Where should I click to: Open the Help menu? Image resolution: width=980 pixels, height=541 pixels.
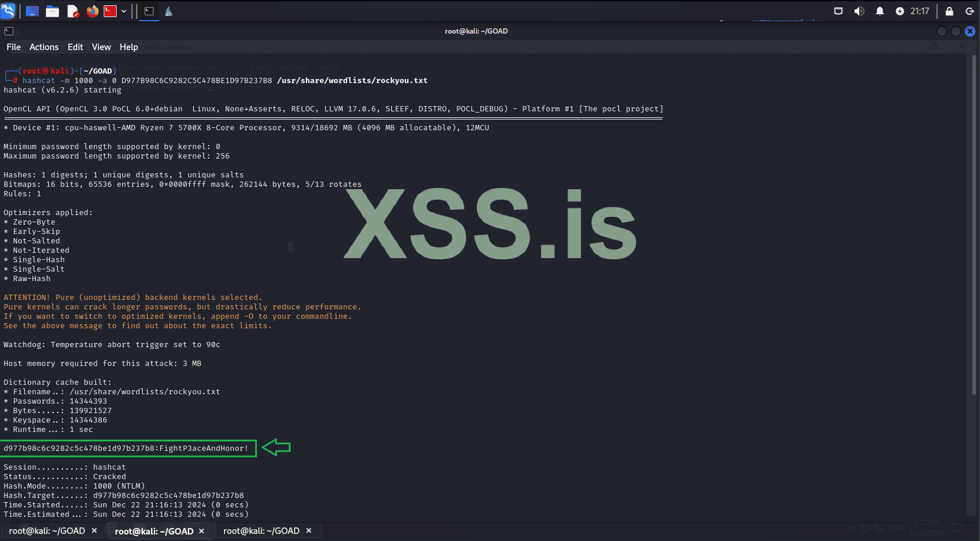coord(129,47)
